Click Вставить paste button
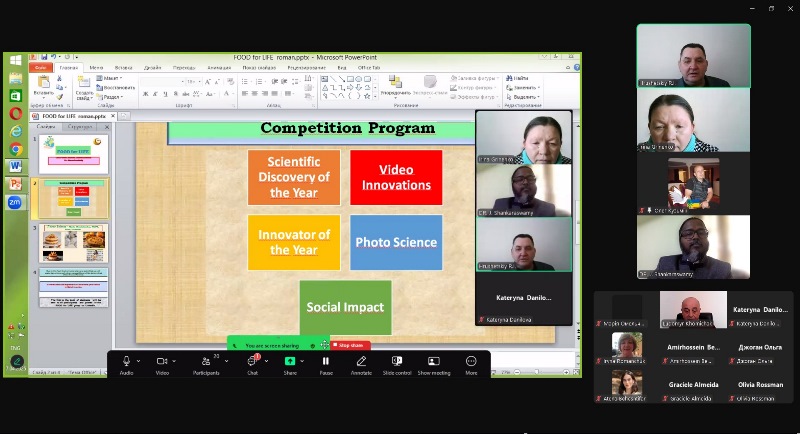The image size is (800, 434). 43,87
